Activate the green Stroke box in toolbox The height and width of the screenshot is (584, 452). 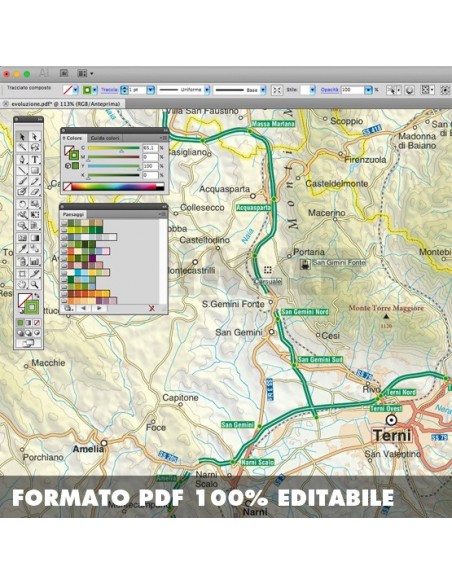[x=32, y=307]
